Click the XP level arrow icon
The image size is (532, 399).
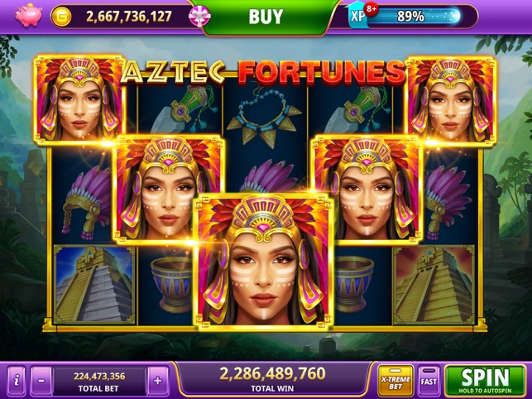click(357, 15)
